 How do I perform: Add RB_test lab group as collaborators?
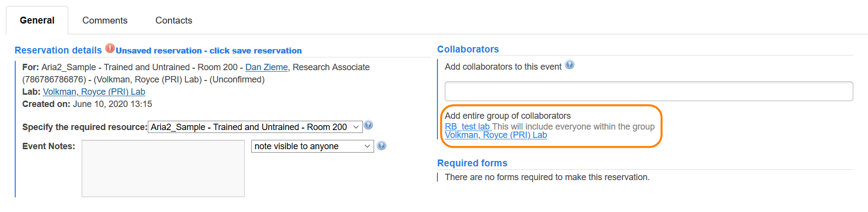467,127
